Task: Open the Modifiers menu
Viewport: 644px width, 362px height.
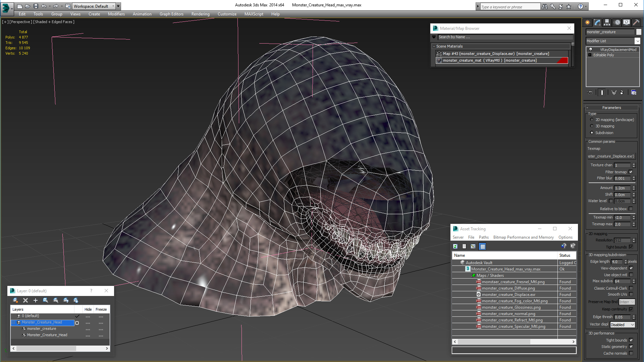Action: (x=116, y=14)
